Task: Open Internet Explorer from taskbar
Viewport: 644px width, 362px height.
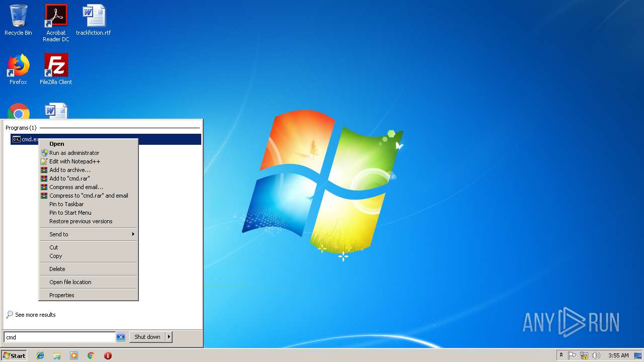Action: [x=40, y=355]
